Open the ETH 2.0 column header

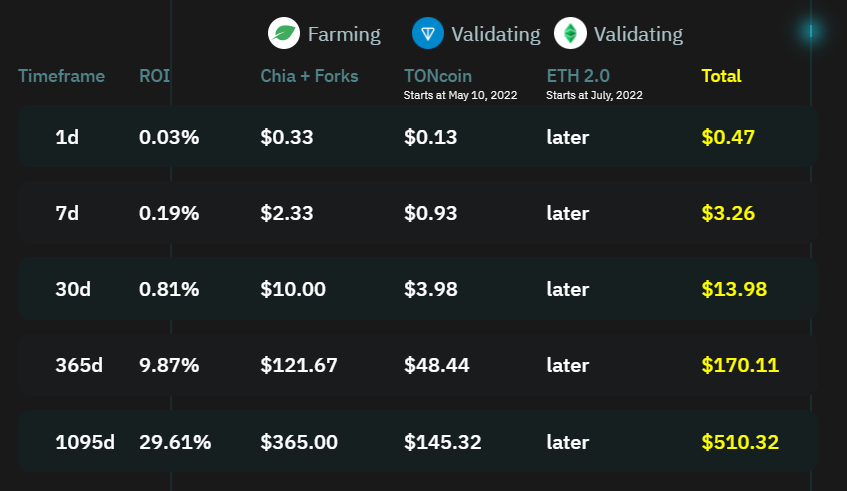click(x=578, y=76)
